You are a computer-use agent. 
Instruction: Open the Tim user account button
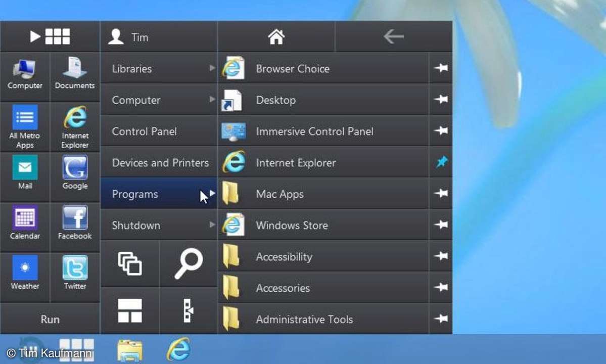(159, 37)
